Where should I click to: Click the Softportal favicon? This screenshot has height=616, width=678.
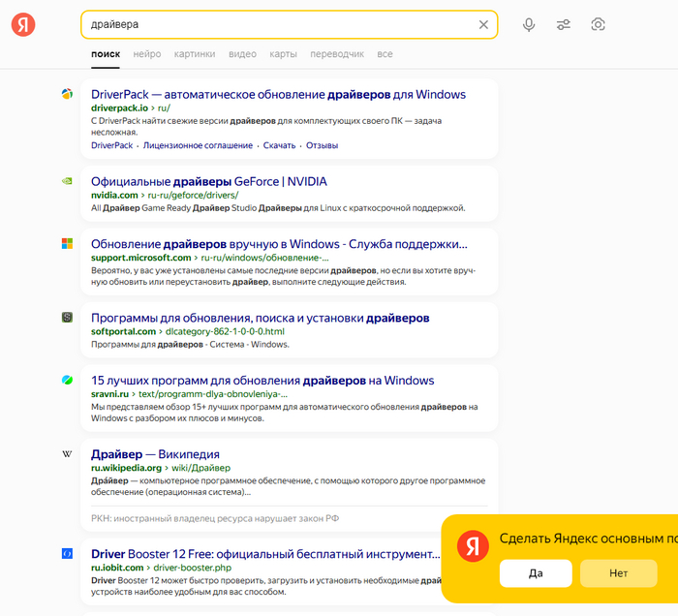pyautogui.click(x=67, y=318)
